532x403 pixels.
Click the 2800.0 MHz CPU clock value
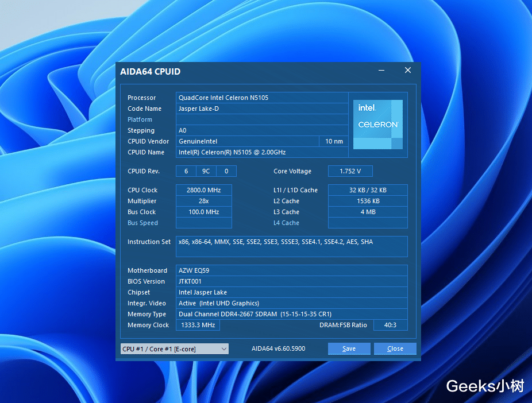tap(203, 190)
